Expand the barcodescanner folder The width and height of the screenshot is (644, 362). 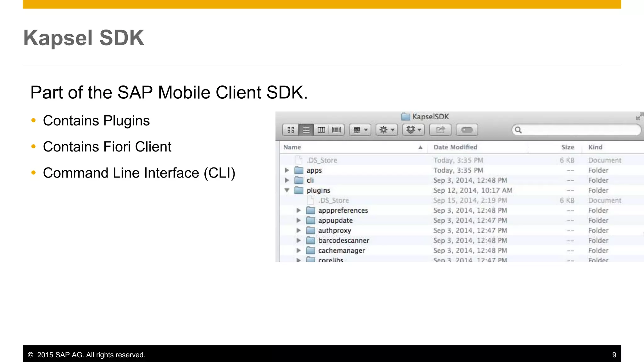[298, 241]
